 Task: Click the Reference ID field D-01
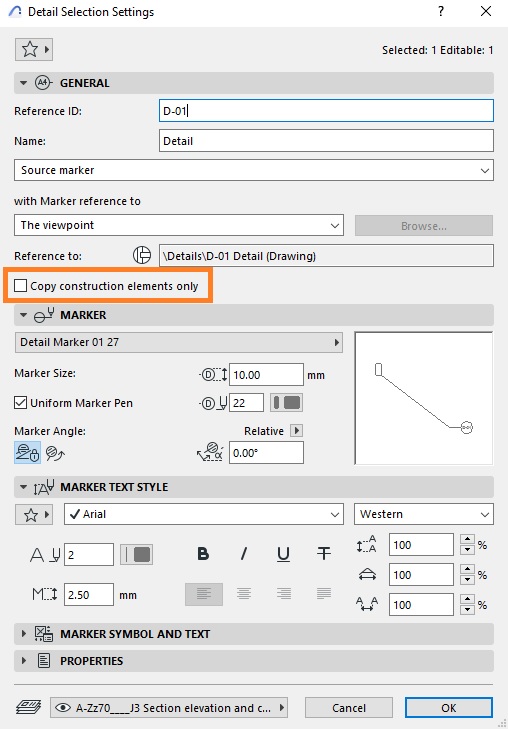326,111
